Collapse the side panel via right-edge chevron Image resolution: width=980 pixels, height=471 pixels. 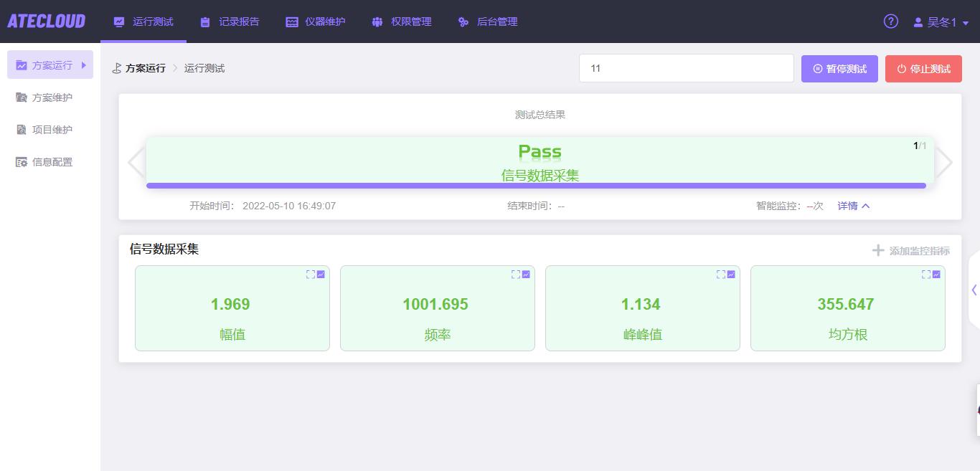point(974,290)
